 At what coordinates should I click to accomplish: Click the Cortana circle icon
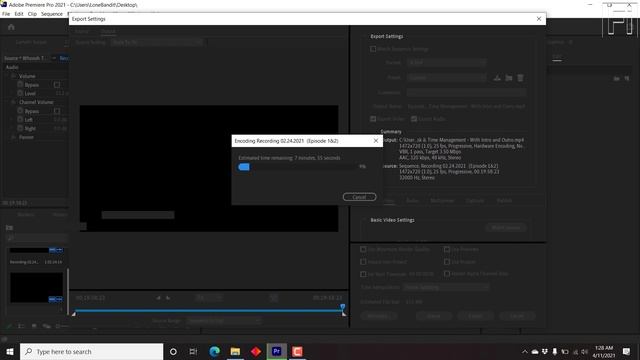173,351
